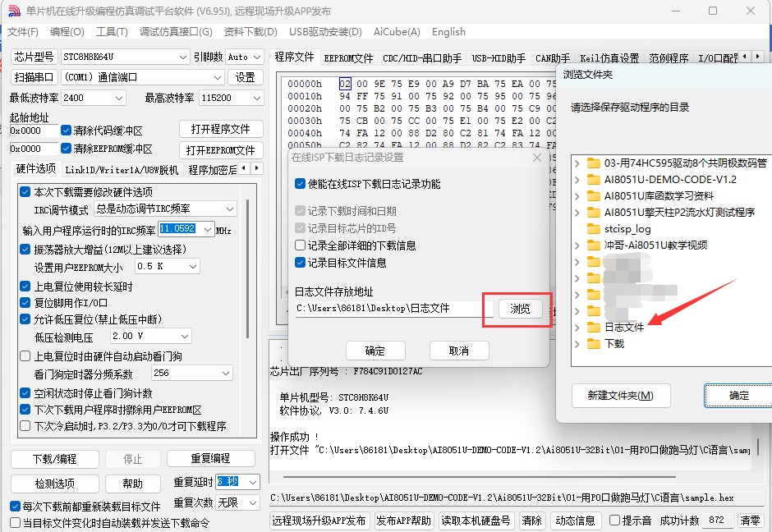
Task: Click the 浏览 button in log dialog
Action: (520, 309)
